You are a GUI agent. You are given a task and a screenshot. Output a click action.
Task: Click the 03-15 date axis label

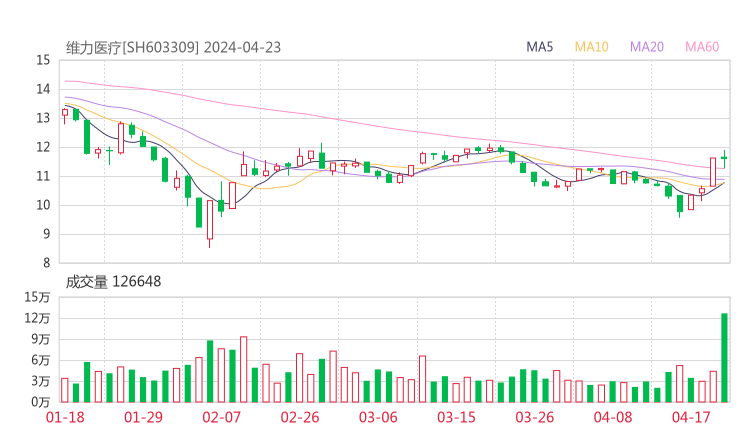tap(456, 417)
